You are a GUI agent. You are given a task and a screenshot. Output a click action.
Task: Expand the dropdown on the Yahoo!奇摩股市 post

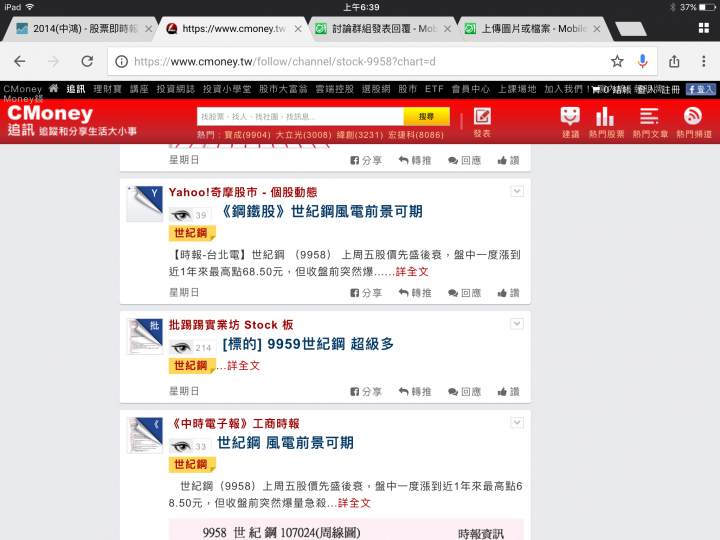[517, 191]
